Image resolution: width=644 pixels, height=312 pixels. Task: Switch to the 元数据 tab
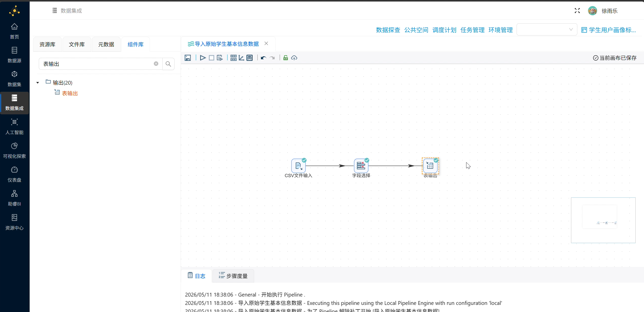[x=106, y=44]
